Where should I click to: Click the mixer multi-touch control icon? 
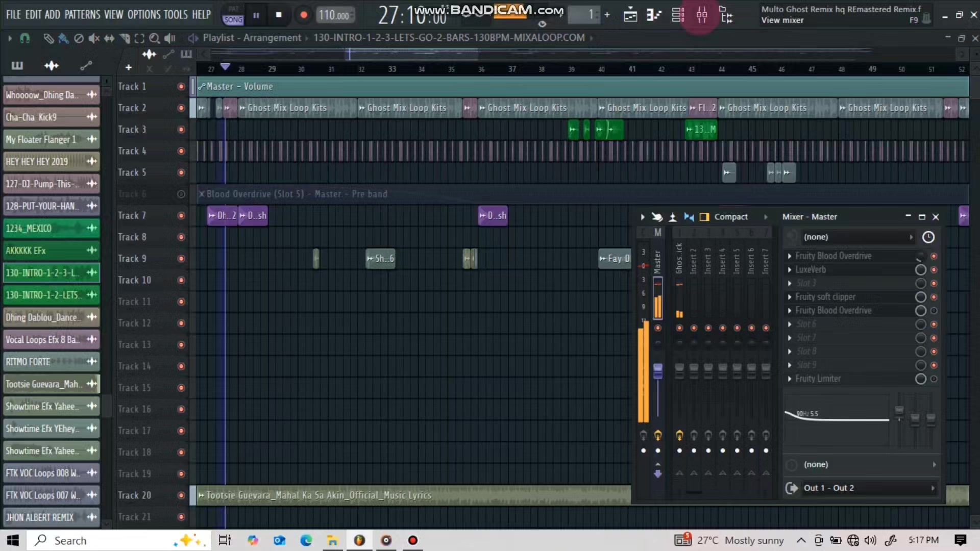(657, 217)
